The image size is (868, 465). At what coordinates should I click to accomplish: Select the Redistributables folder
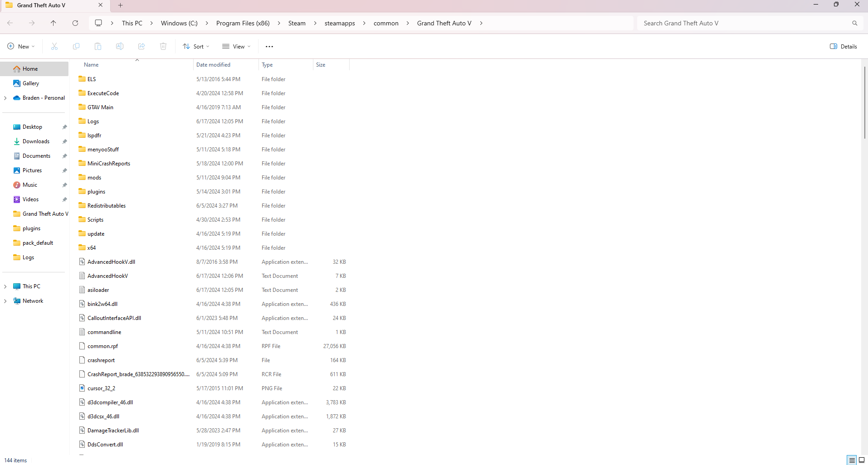tap(107, 205)
